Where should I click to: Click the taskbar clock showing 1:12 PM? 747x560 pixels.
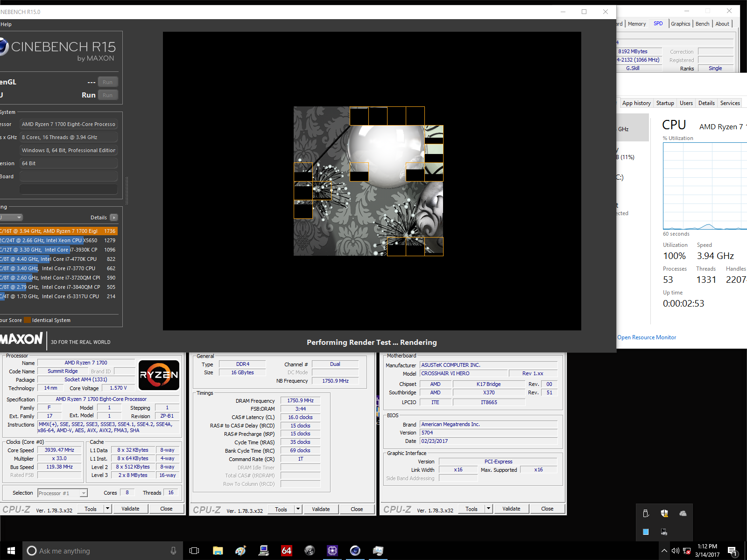707,551
